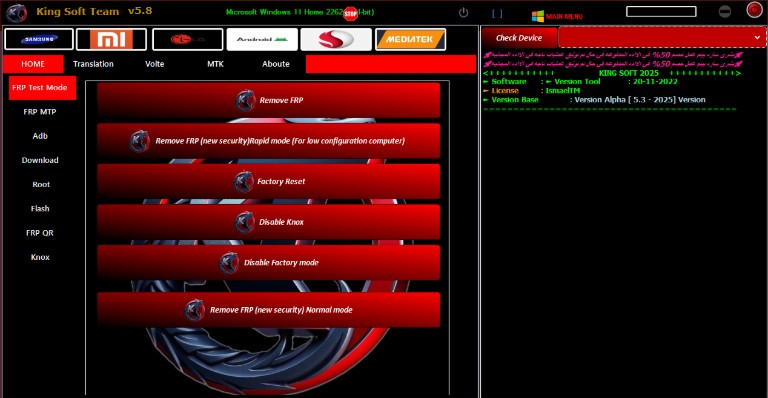Open FRP QR sidebar item
Screen dimensions: 768x398
40,233
